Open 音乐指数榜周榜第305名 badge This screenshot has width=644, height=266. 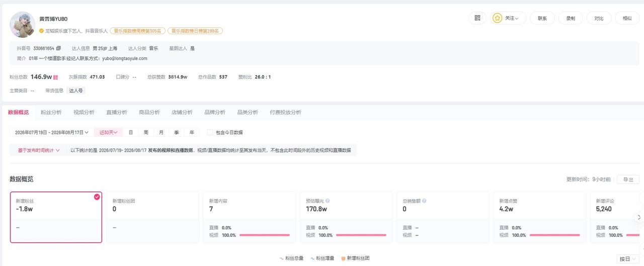138,31
